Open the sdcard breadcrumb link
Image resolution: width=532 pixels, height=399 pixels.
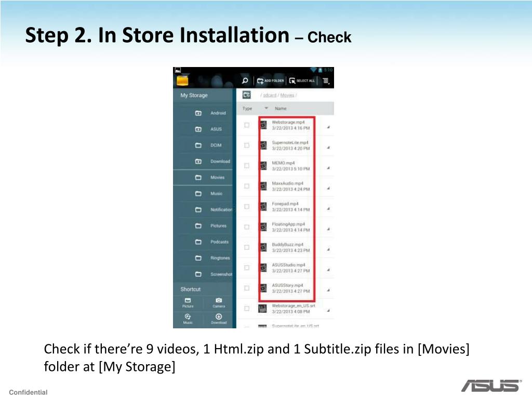point(270,96)
